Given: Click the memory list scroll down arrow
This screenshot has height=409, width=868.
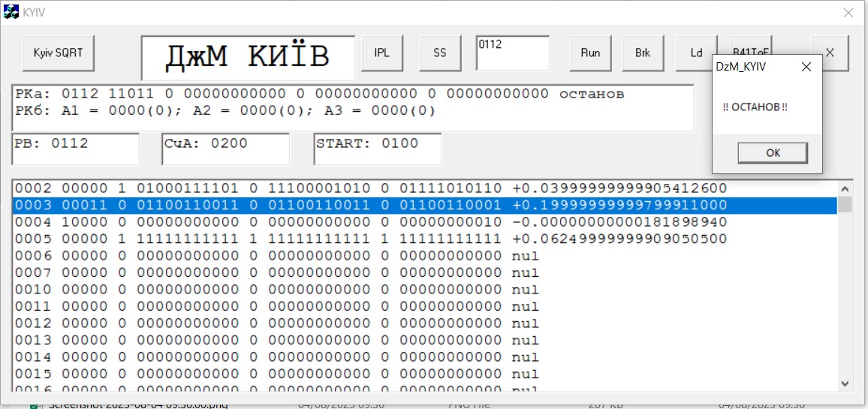Looking at the screenshot, I should coord(845,383).
